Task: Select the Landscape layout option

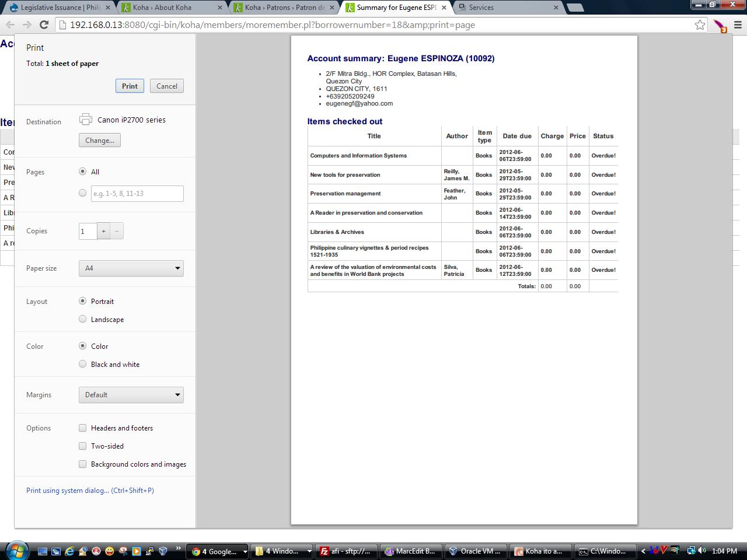Action: coord(83,319)
